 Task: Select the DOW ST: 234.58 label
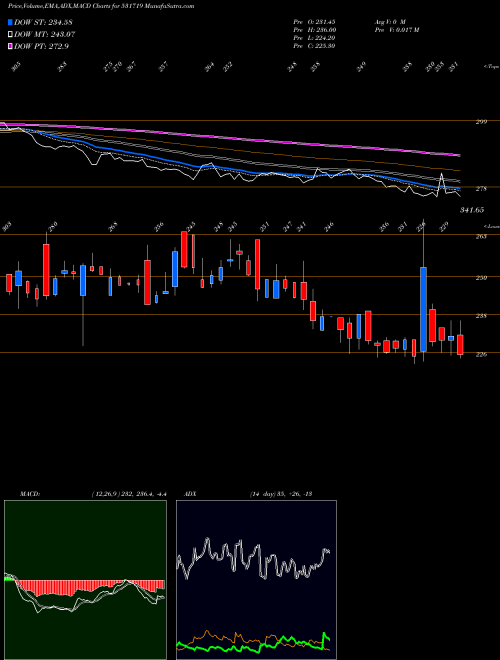[43, 22]
